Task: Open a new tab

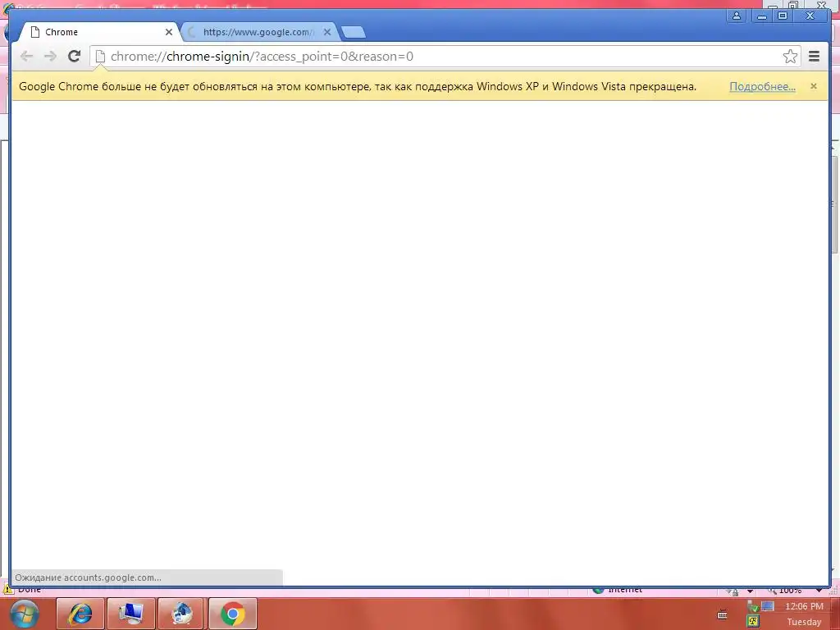Action: pyautogui.click(x=354, y=32)
